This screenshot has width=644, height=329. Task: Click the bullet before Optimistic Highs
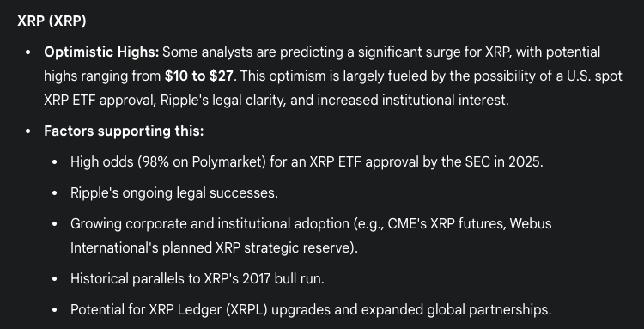point(28,52)
